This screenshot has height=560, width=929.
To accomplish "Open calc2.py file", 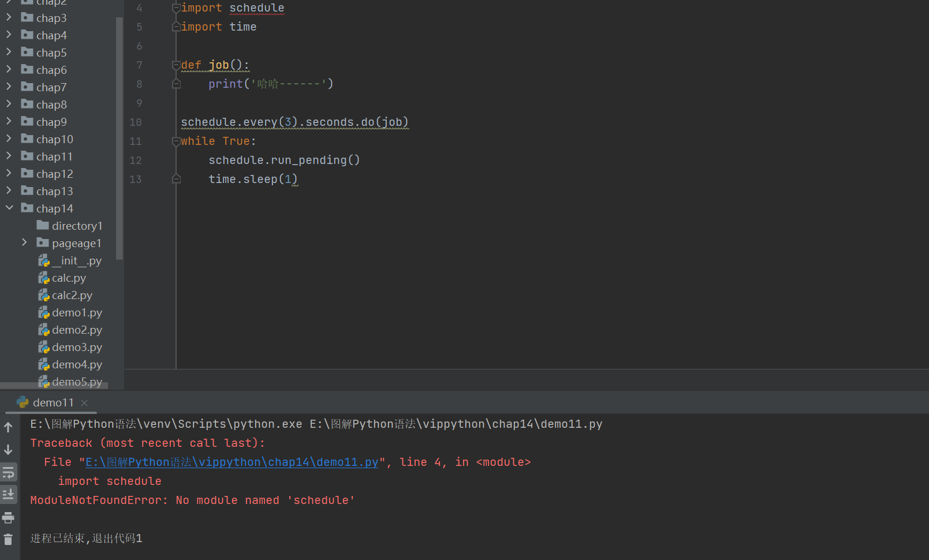I will point(65,295).
